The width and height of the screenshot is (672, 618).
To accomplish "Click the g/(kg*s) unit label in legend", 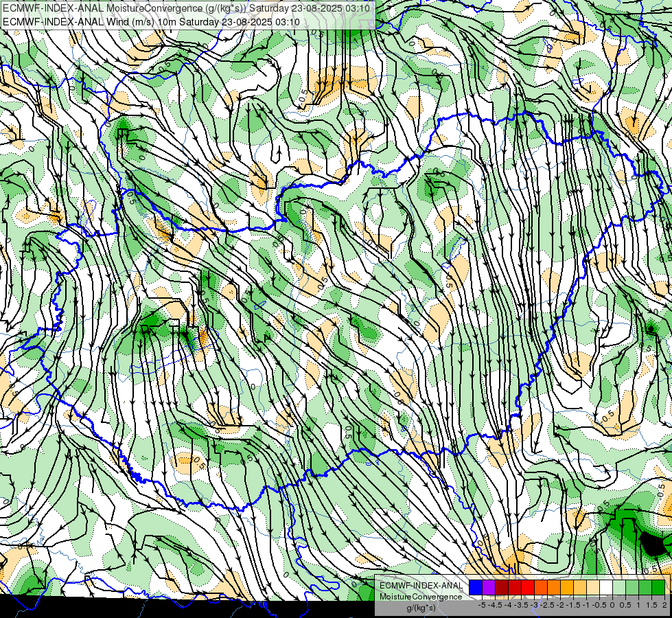I will tap(421, 608).
